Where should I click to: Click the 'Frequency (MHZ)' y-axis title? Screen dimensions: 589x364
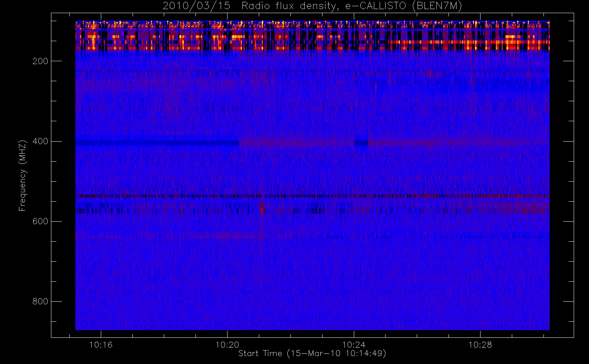pos(23,175)
